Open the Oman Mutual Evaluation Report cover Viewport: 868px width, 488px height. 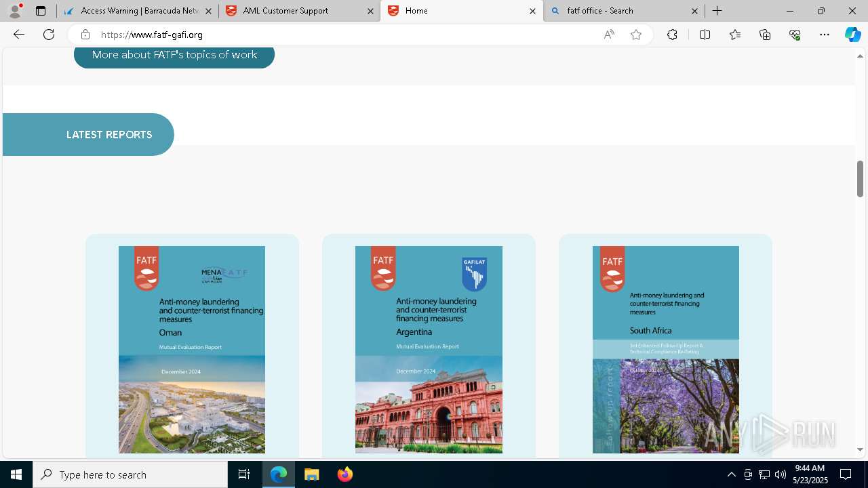[192, 350]
